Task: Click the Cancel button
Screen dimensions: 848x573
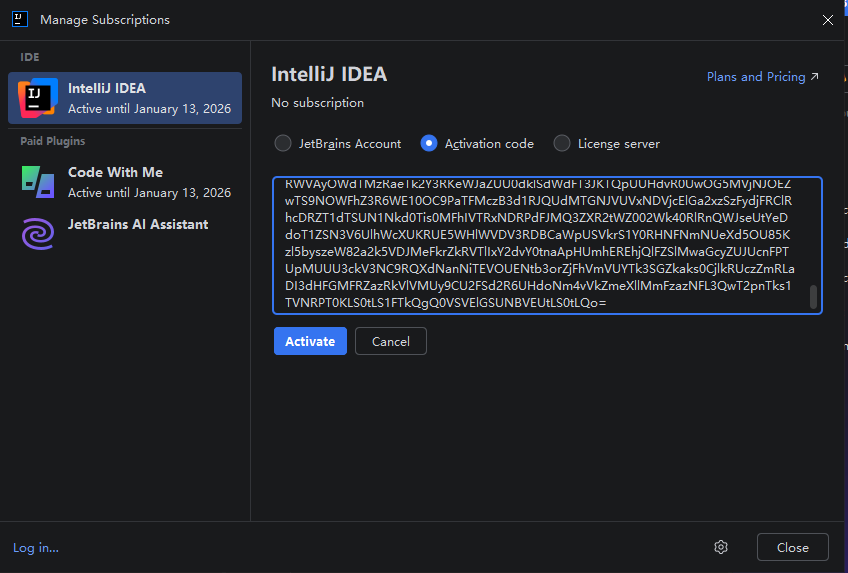Action: 390,341
